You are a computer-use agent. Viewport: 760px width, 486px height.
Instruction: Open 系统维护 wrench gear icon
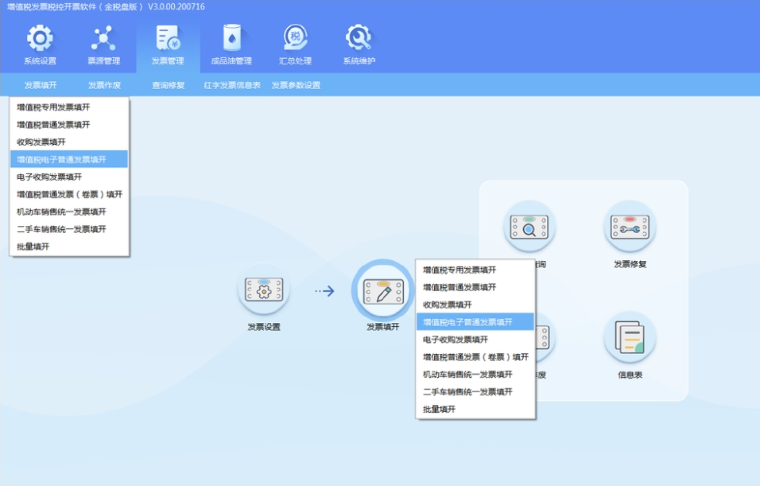pyautogui.click(x=359, y=38)
